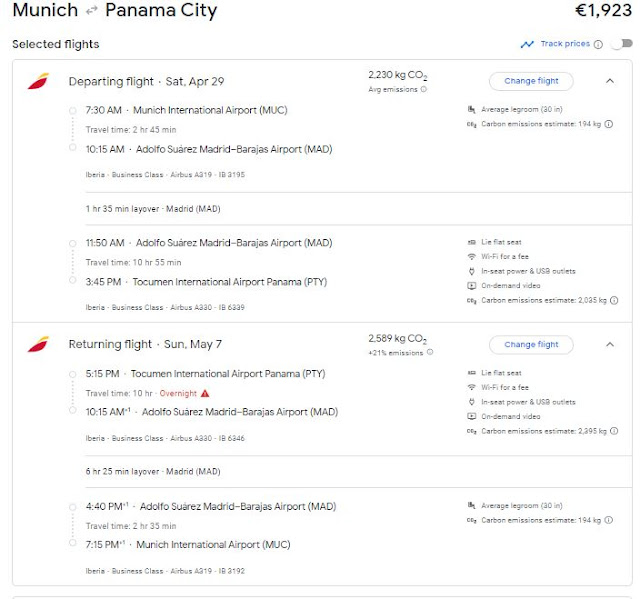The image size is (640, 599).
Task: Open info for the 2,395 kg carbon estimate
Action: pos(612,431)
